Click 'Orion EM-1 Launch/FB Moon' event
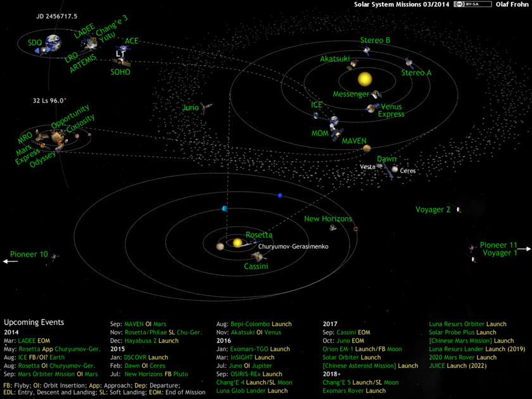The image size is (532, 399). (x=362, y=349)
